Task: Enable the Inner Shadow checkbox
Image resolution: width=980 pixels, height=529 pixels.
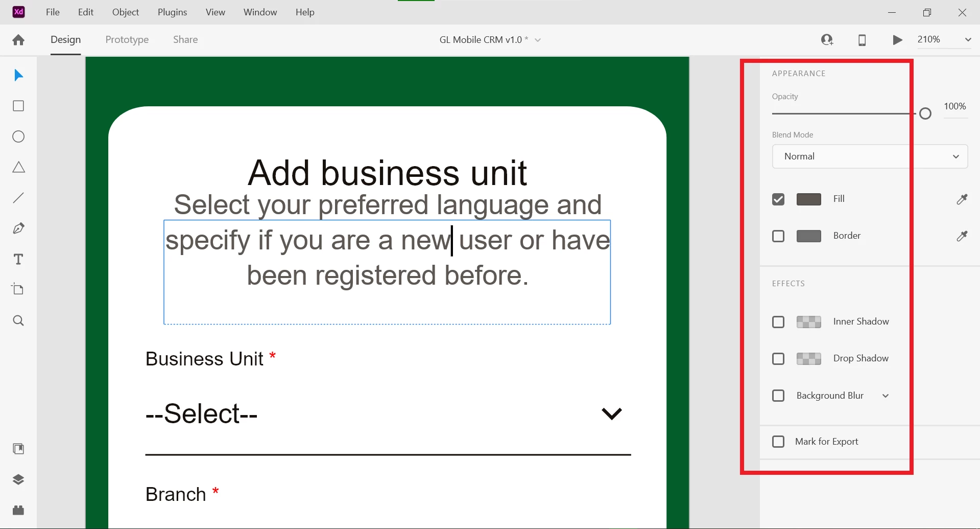Action: point(778,322)
